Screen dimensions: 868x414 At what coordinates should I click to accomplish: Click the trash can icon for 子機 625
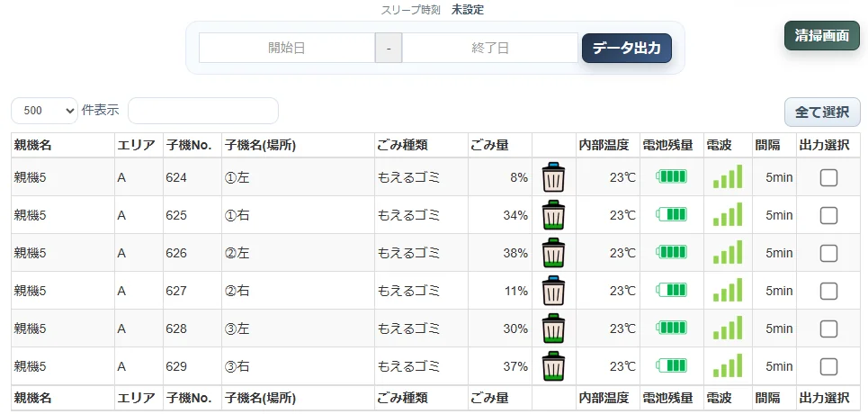(553, 215)
